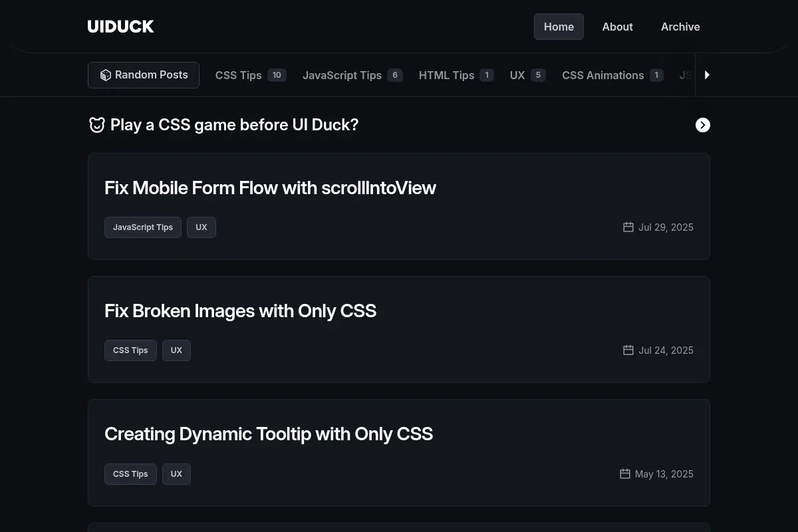Click the circled chevron arrow icon
798x532 pixels.
703,125
